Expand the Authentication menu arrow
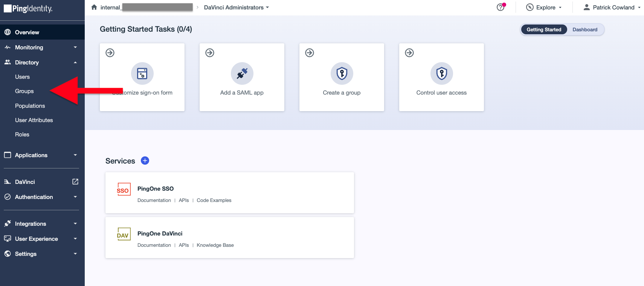Screen dimensions: 644x286 (75, 197)
